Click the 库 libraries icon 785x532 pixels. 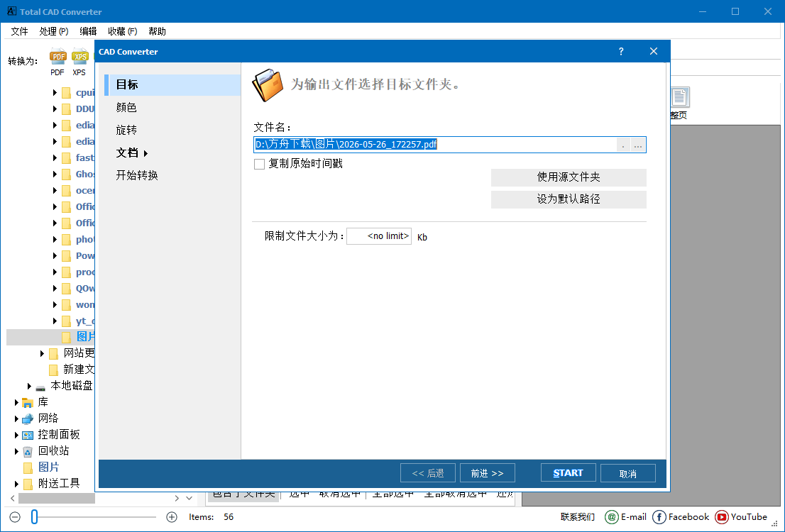click(28, 402)
